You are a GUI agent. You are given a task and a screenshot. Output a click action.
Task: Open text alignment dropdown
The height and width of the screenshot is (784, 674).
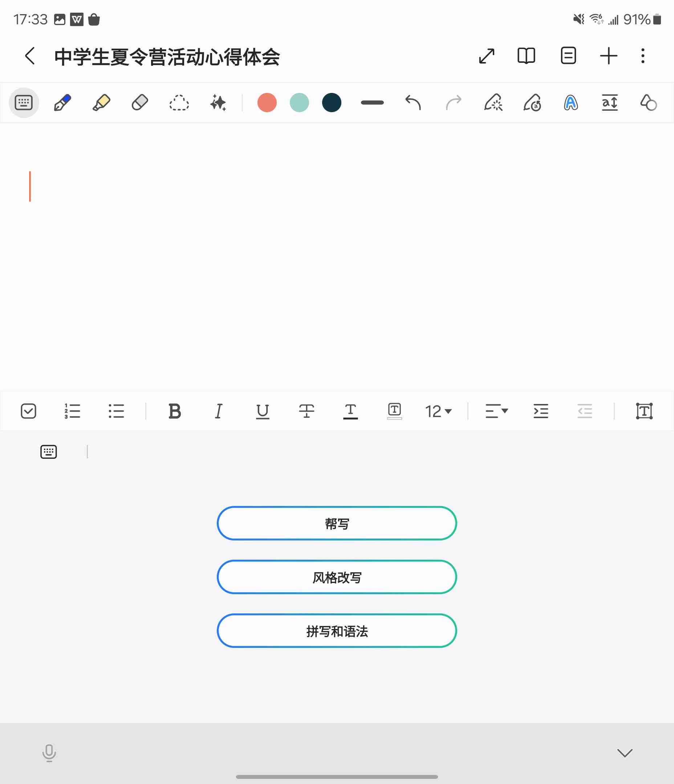coord(496,411)
